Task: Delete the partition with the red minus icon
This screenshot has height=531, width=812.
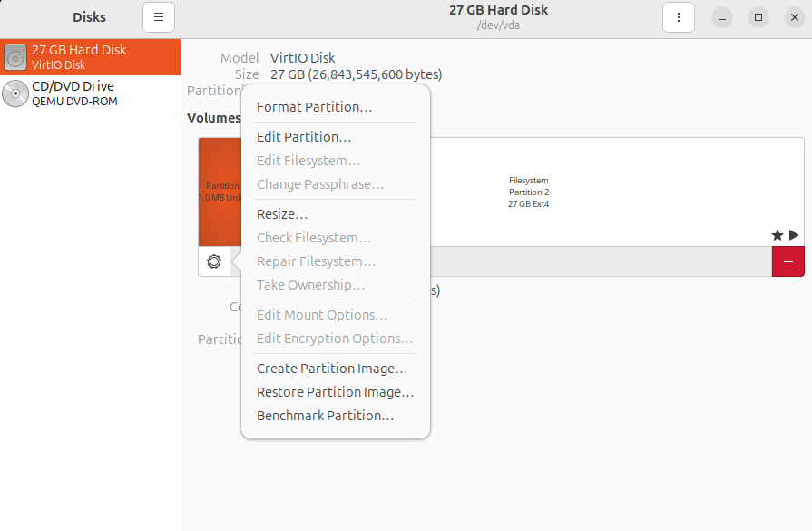Action: (788, 261)
